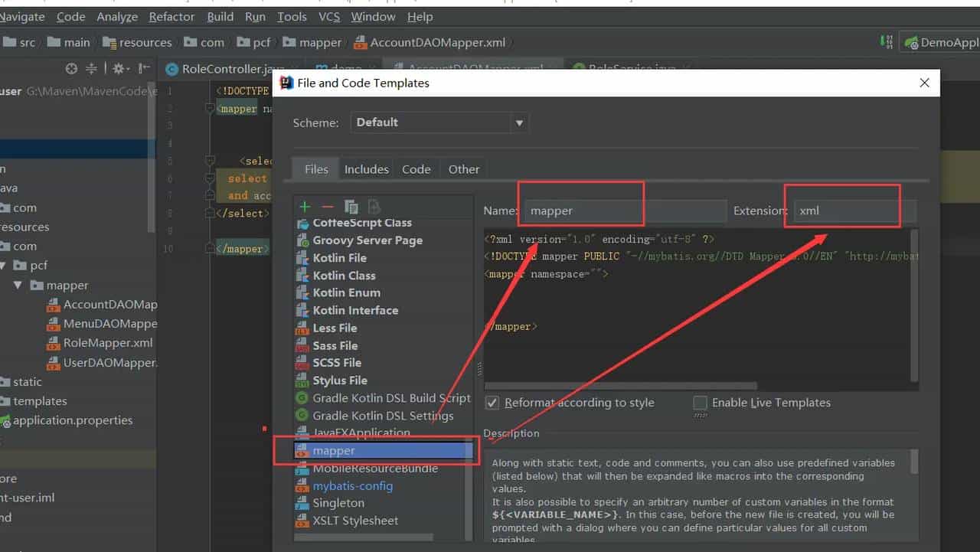Select mybatis-config in the template list
This screenshot has width=980, height=552.
click(352, 486)
